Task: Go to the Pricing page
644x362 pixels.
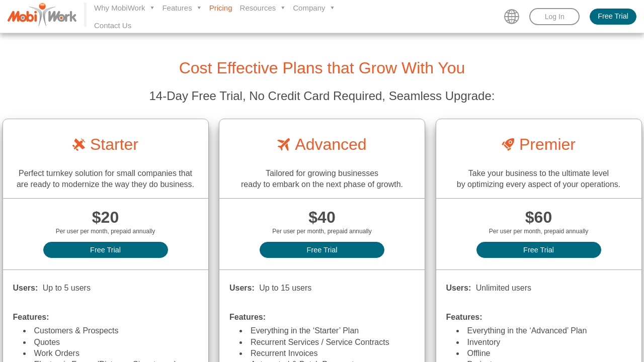Action: coord(220,8)
